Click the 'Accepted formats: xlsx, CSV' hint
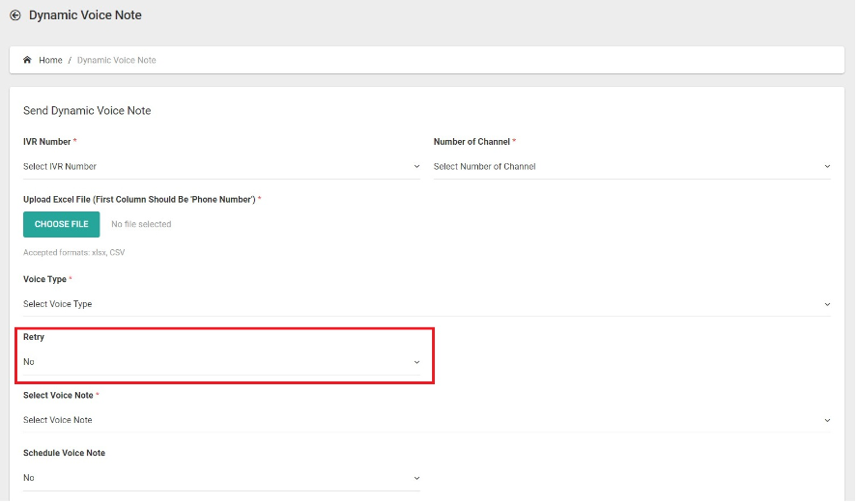 click(73, 253)
